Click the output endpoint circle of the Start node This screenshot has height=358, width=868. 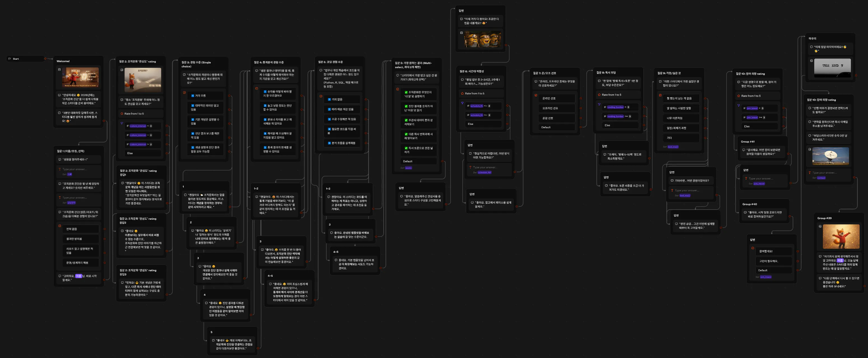click(45, 59)
